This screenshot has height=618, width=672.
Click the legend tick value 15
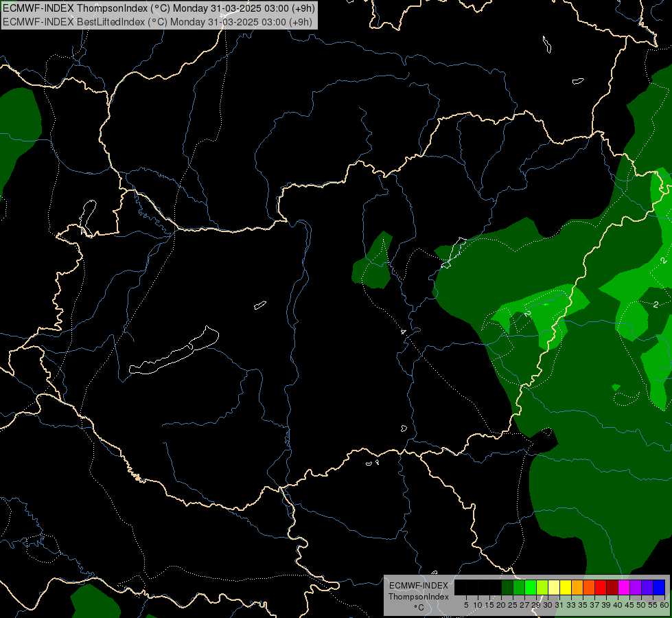[489, 605]
